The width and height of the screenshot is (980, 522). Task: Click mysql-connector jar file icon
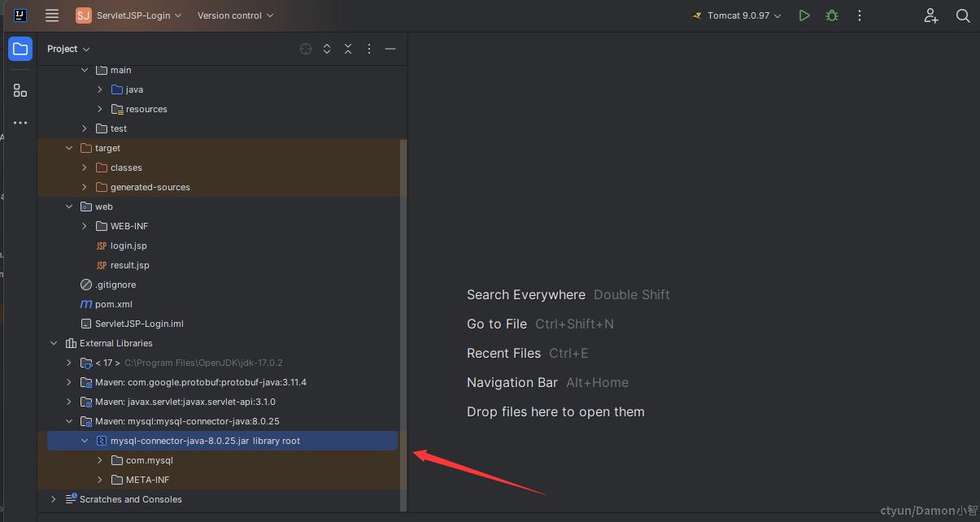(102, 441)
